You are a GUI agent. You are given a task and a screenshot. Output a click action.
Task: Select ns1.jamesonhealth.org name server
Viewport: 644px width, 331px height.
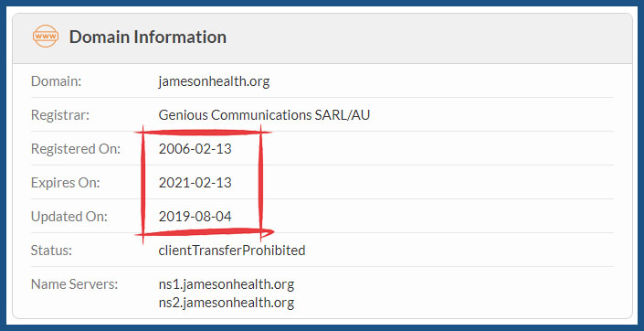click(227, 284)
